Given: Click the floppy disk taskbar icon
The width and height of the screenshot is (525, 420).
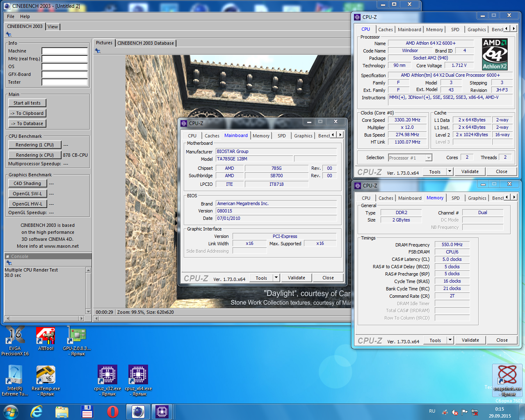Looking at the screenshot, I should click(x=87, y=412).
